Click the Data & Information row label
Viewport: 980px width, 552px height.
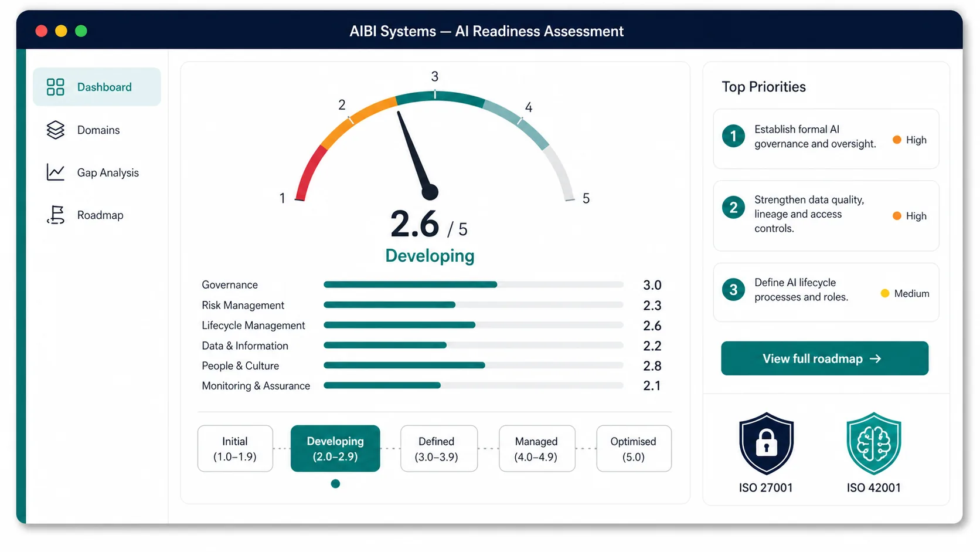pyautogui.click(x=245, y=346)
